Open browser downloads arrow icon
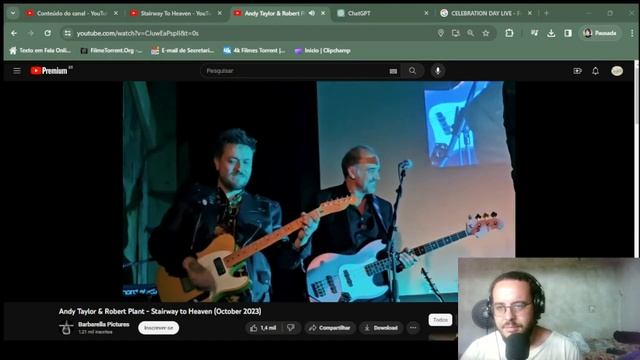This screenshot has height=360, width=640. pyautogui.click(x=551, y=33)
